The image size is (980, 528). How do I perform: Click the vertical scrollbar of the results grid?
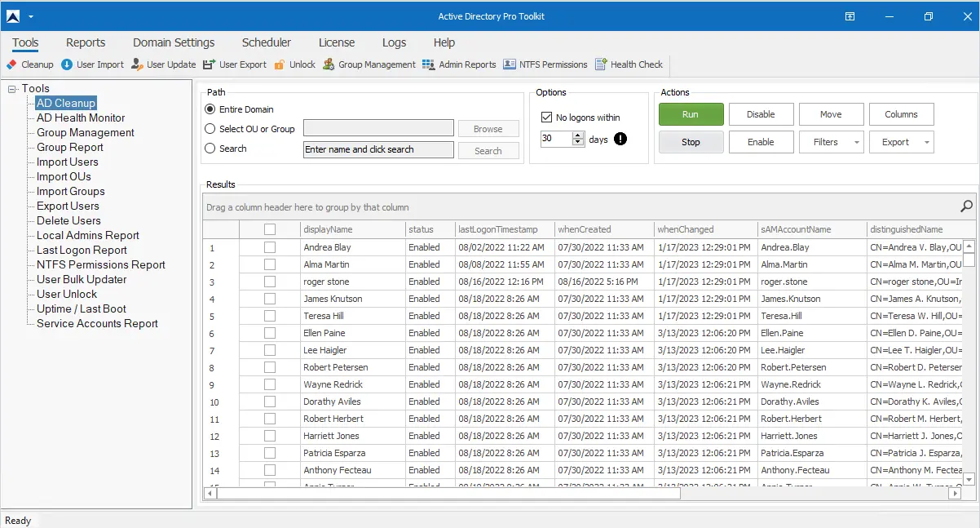point(969,362)
